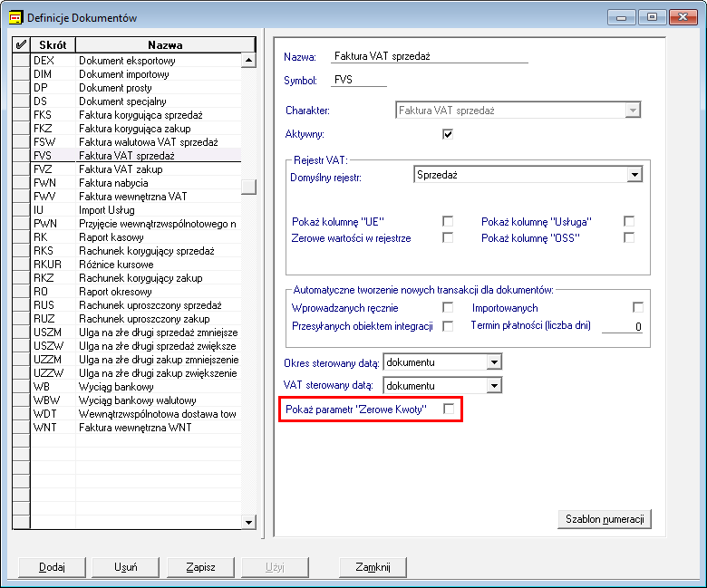Select WNT Faktura wewnętrzna WNT row

[x=136, y=427]
